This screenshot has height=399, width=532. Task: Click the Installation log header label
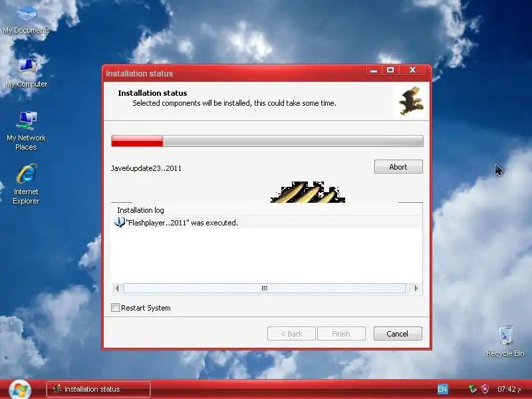(x=140, y=210)
